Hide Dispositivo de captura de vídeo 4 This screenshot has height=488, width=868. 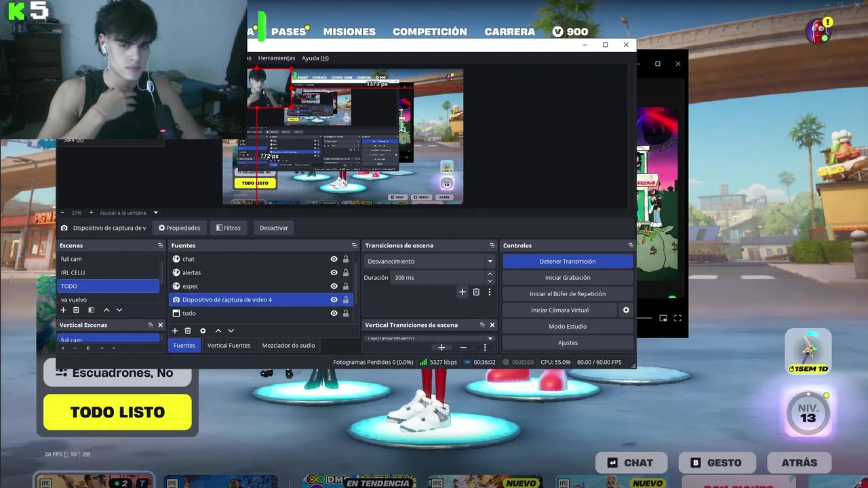(334, 300)
